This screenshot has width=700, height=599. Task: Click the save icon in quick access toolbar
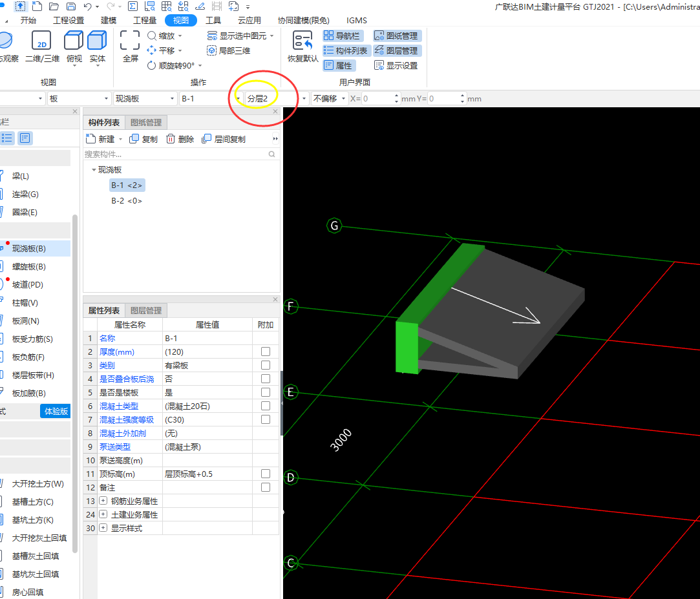coord(71,6)
